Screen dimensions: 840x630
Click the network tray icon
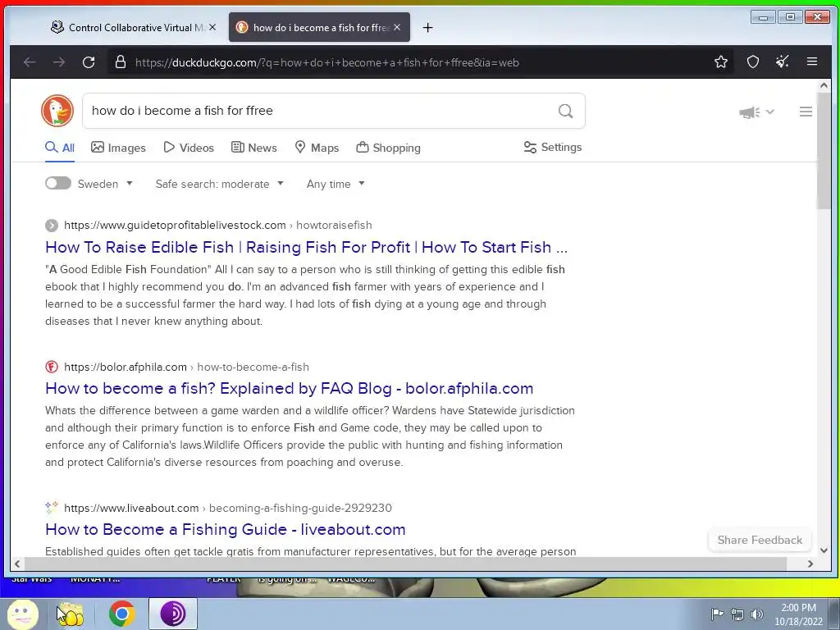(x=737, y=614)
